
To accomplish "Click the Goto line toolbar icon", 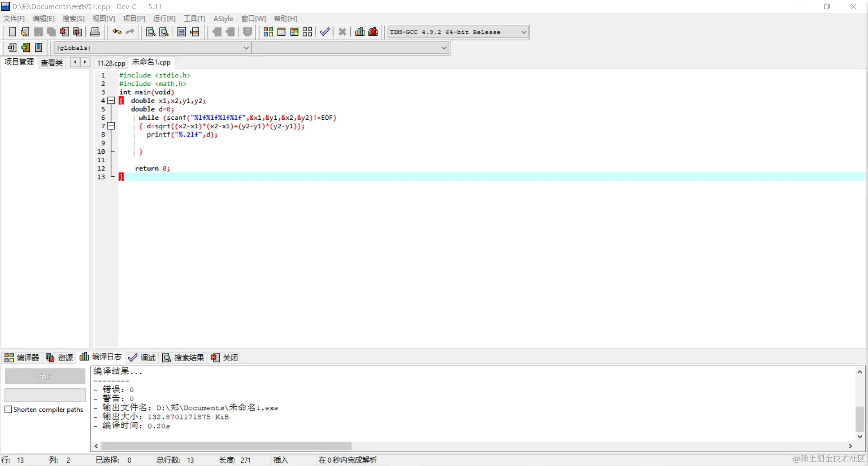I will pos(195,32).
